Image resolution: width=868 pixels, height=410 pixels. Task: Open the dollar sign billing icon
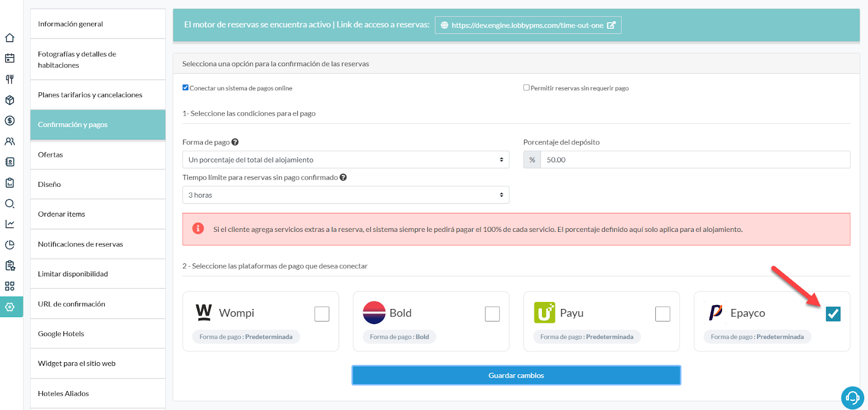click(10, 121)
